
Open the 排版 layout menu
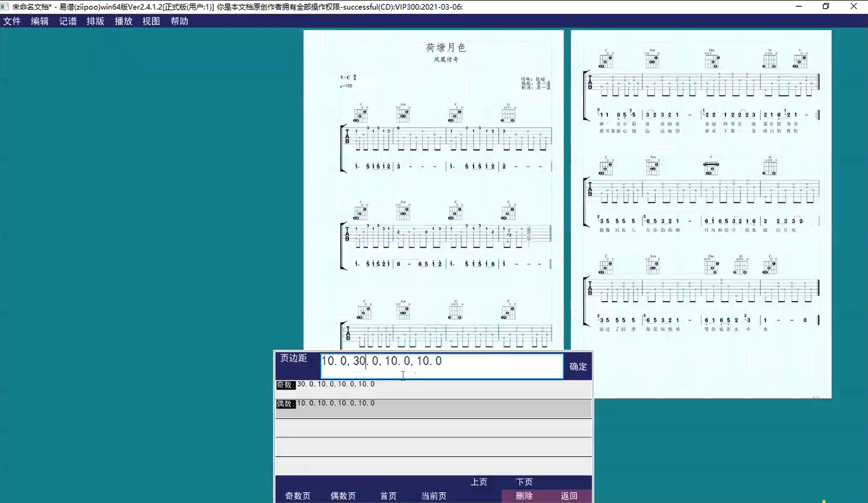95,21
